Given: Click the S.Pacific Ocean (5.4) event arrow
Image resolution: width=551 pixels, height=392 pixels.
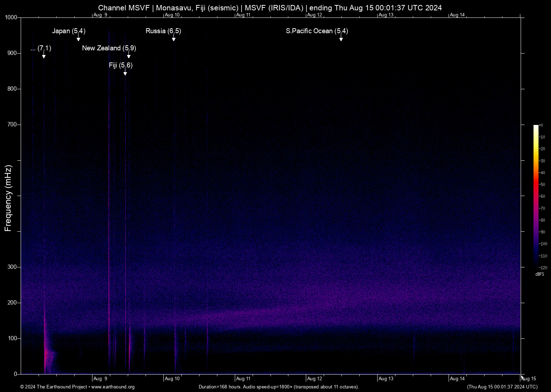Looking at the screenshot, I should pyautogui.click(x=341, y=37).
